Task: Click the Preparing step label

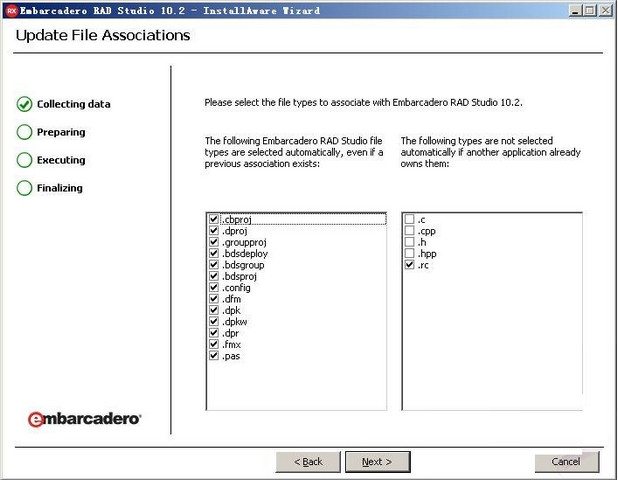Action: point(61,132)
